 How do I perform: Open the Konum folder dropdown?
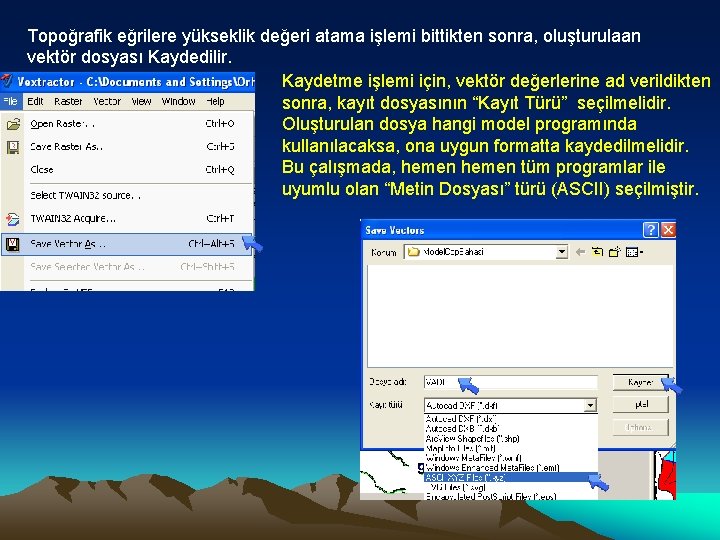562,252
